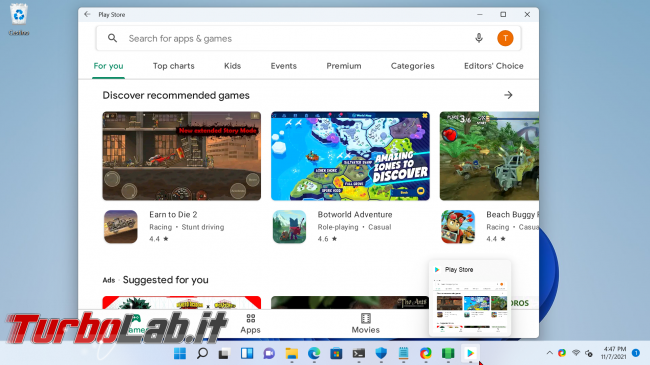Open Notepad from taskbar
Screen dimensions: 650x365
[x=403, y=353]
